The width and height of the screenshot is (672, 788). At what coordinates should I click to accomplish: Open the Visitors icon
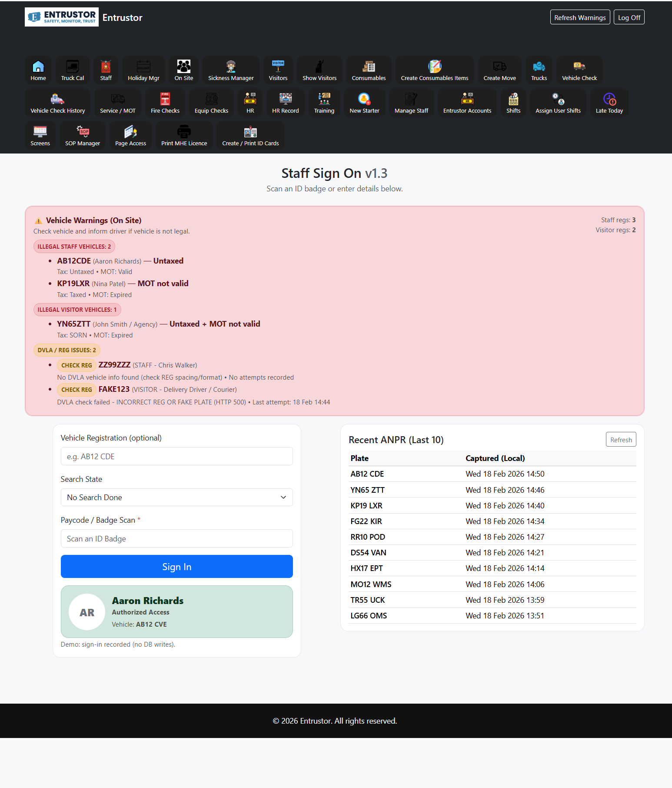point(278,70)
